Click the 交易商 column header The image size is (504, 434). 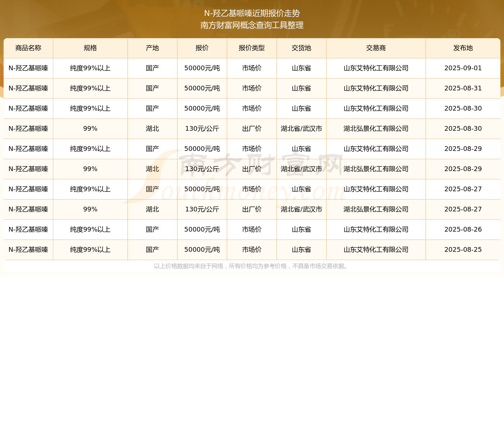[376, 48]
